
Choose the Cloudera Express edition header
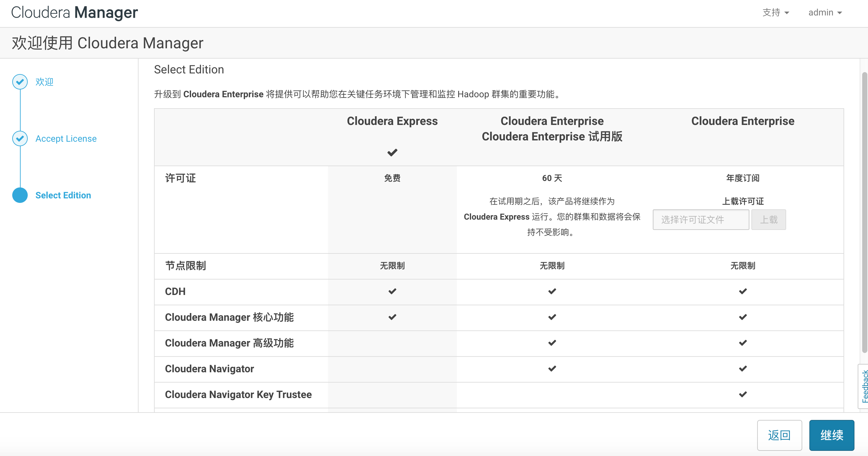click(x=392, y=121)
